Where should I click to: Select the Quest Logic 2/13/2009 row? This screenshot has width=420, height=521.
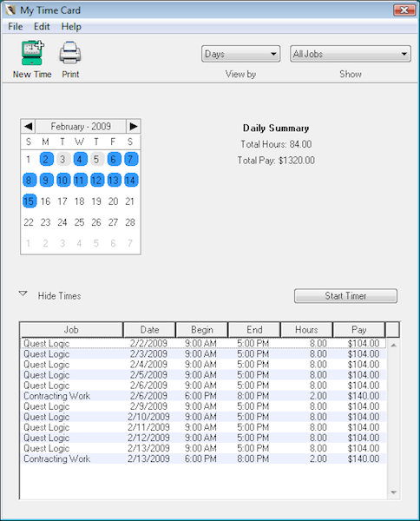[x=203, y=448]
